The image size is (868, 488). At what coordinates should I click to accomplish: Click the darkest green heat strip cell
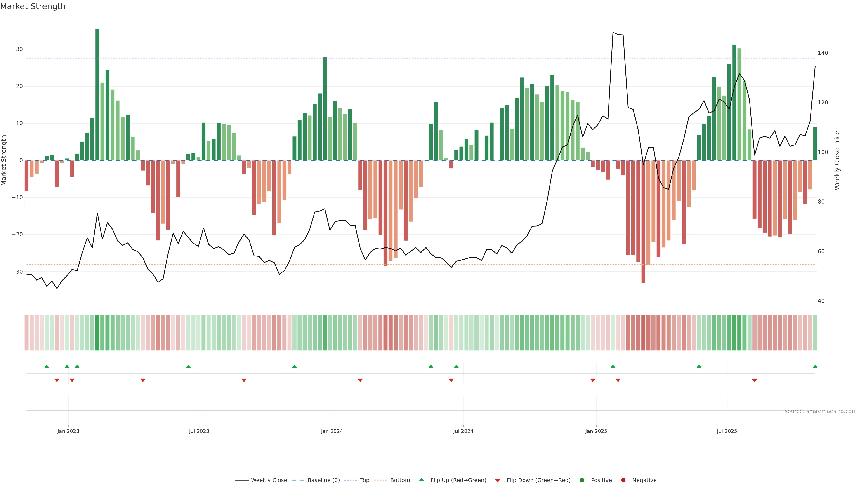pyautogui.click(x=97, y=333)
